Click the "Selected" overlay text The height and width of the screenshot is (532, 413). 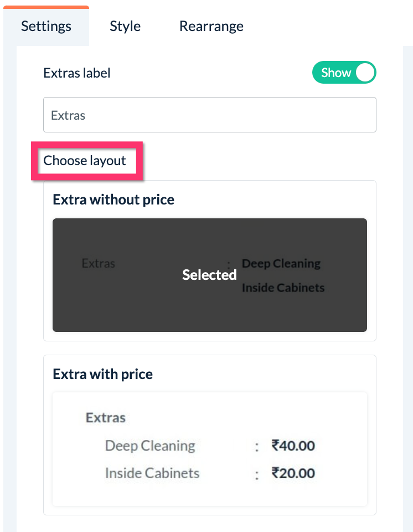click(209, 275)
